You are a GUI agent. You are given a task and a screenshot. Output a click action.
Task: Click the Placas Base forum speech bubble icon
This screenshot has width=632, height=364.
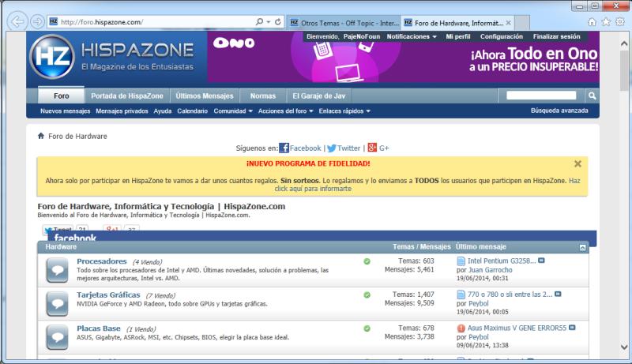click(x=57, y=337)
